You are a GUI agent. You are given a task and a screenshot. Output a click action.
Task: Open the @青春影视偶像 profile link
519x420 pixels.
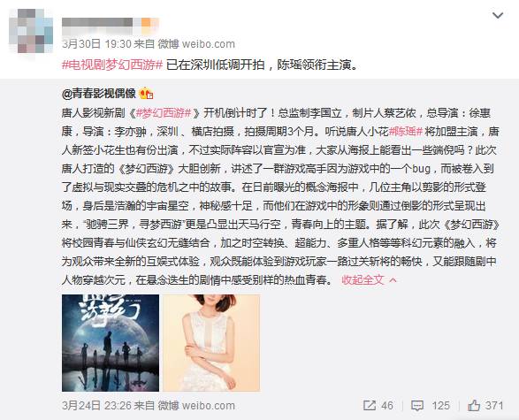tap(99, 94)
